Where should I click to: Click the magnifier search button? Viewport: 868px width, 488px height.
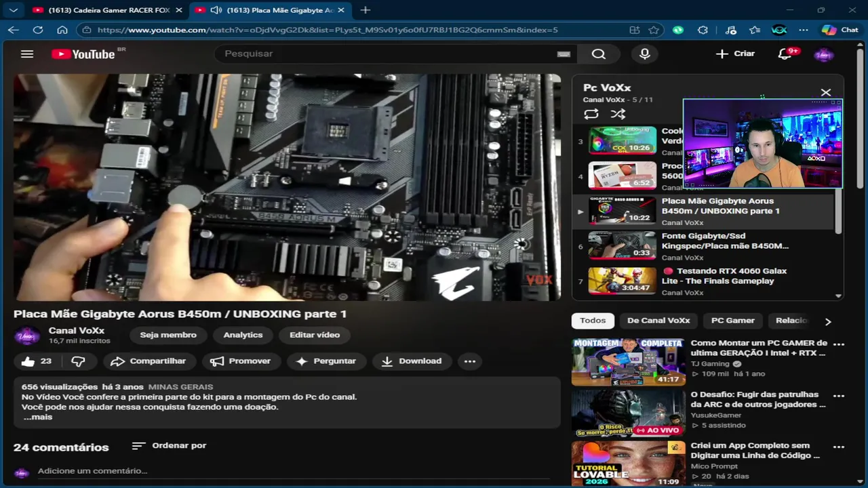click(598, 54)
